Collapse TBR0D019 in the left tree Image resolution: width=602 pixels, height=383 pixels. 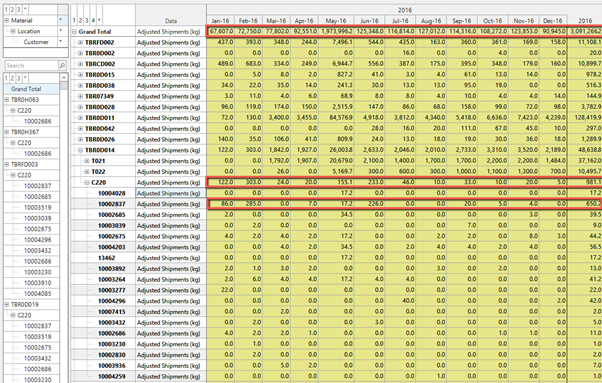tap(7, 304)
